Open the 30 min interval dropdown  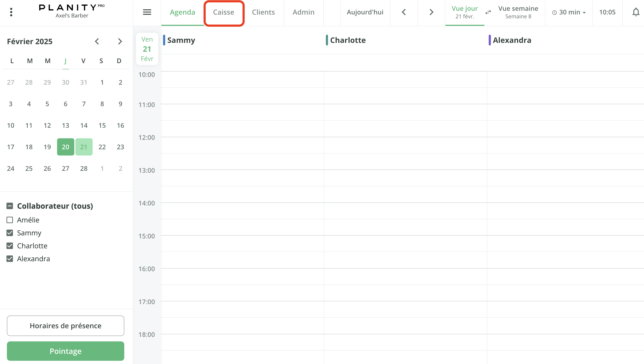(x=569, y=12)
